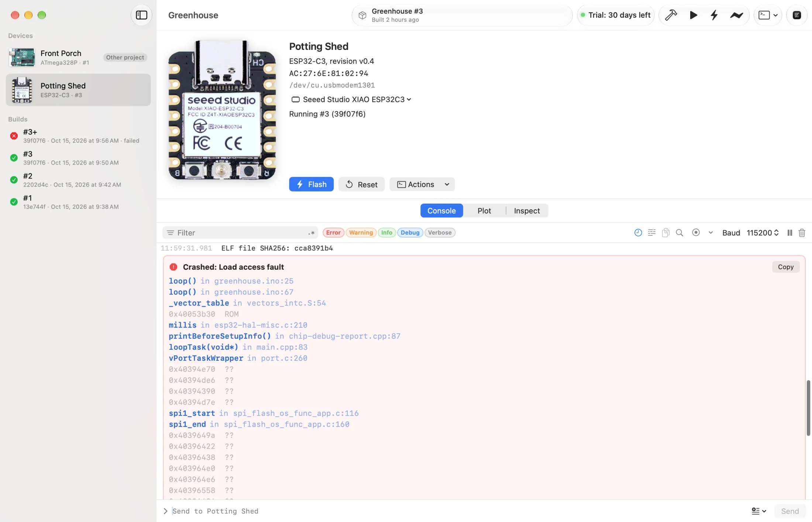Open the Actions dropdown chevron
The width and height of the screenshot is (812, 522).
[447, 184]
